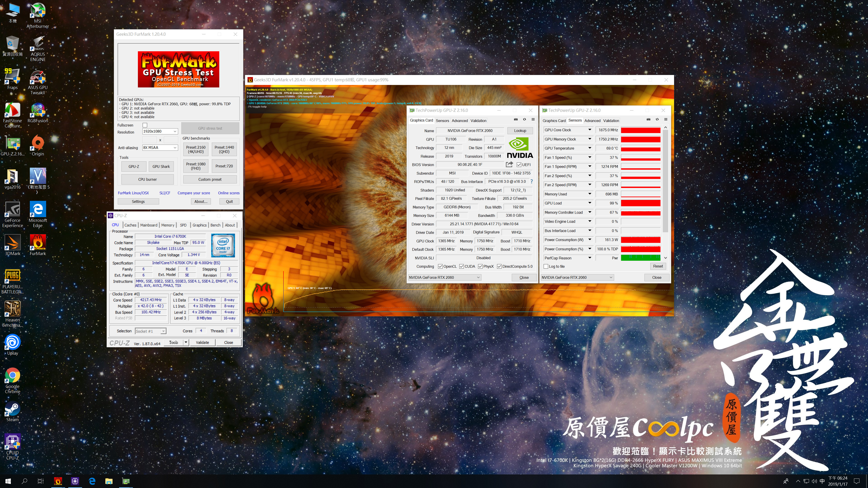Open Validation tab in GPU-Z Sensors window
Viewport: 868px width, 488px height.
pyautogui.click(x=611, y=121)
